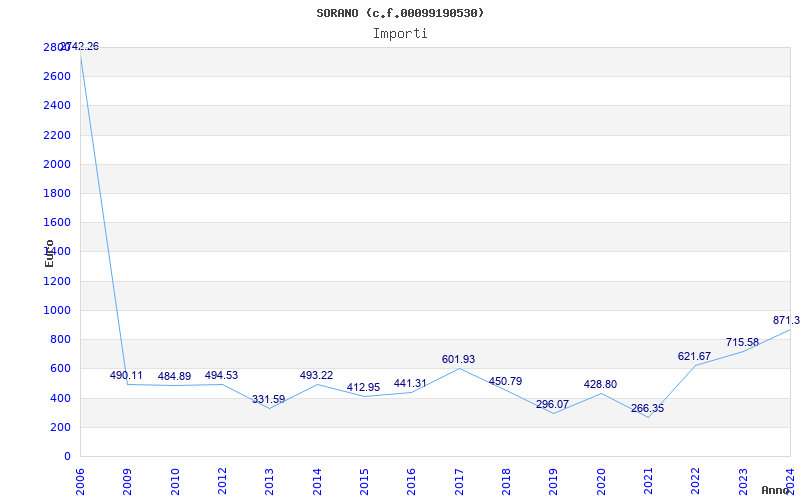This screenshot has width=800, height=500.
Task: Select the 494.53 data label
Action: tap(221, 376)
